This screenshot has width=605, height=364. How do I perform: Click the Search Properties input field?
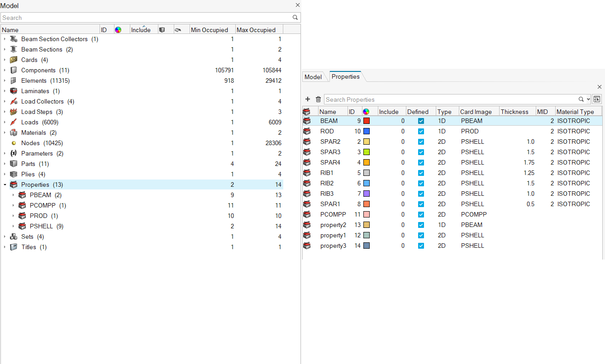click(450, 99)
